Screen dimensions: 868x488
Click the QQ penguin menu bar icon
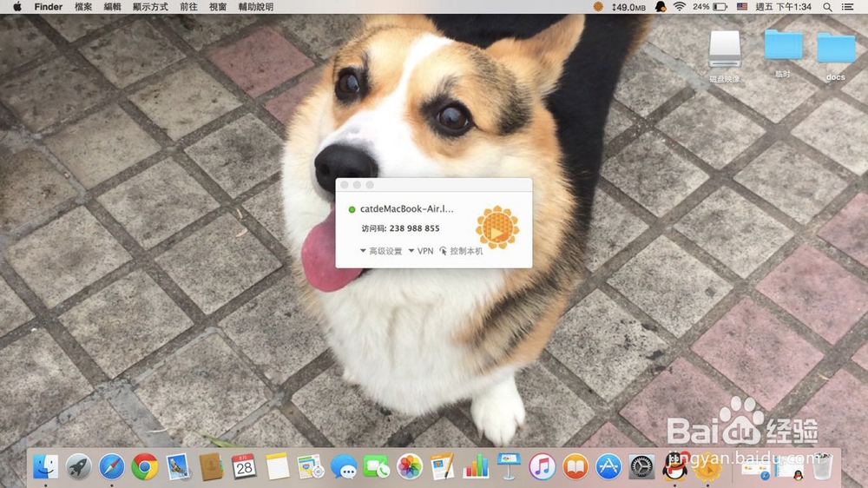point(661,7)
